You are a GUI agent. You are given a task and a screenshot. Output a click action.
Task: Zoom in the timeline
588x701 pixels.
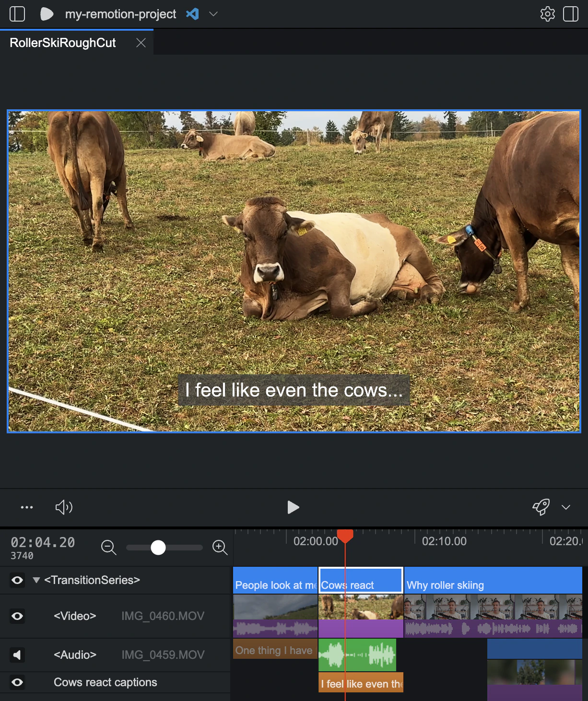click(x=220, y=547)
